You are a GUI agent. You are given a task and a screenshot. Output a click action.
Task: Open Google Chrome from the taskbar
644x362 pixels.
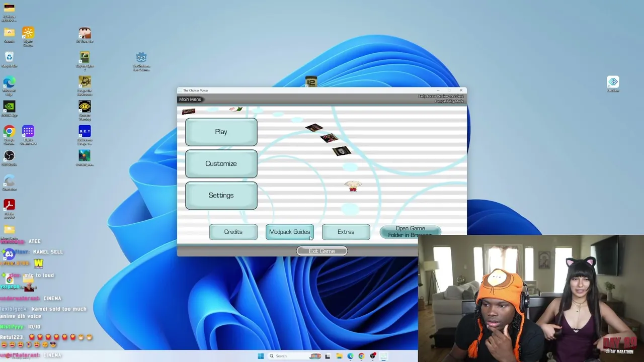361,356
